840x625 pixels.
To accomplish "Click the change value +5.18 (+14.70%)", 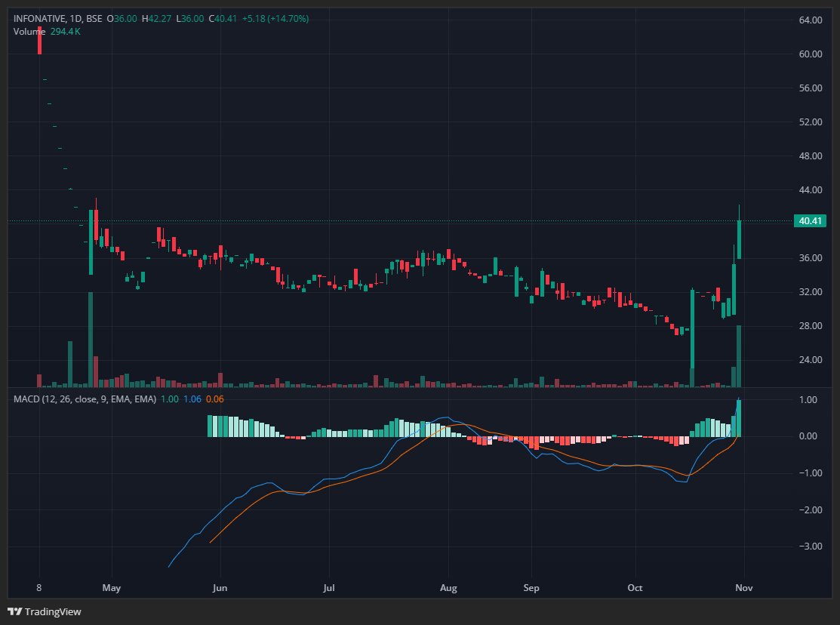I will 275,19.
